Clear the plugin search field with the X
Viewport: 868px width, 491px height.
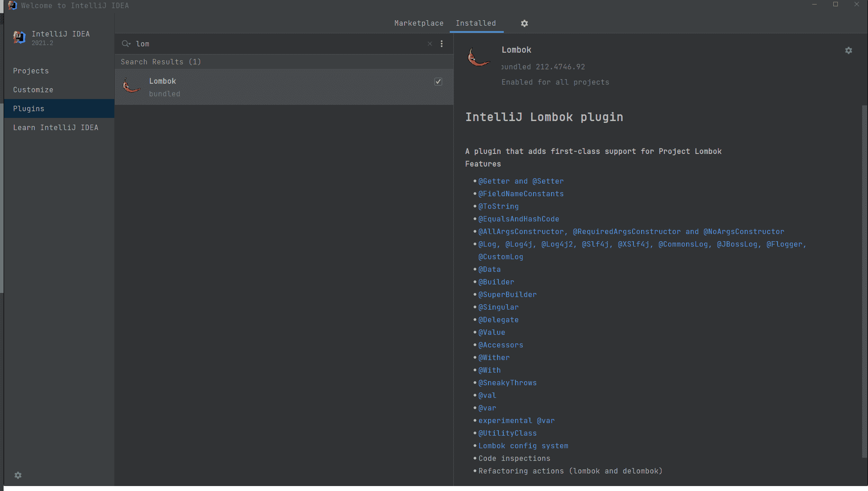coord(429,44)
